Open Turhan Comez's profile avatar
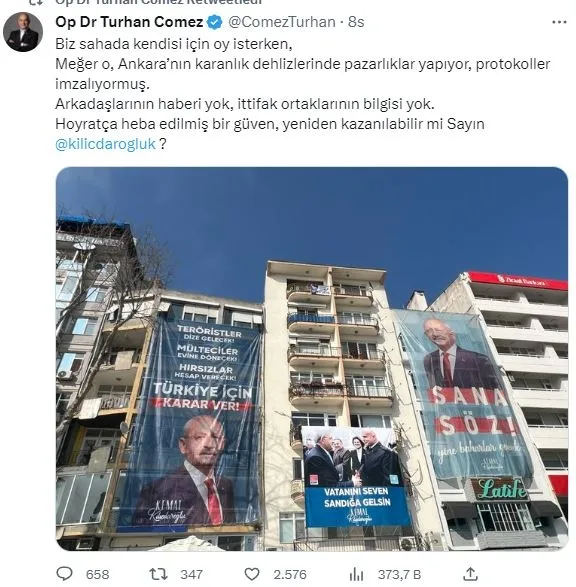576x587 pixels. click(23, 31)
